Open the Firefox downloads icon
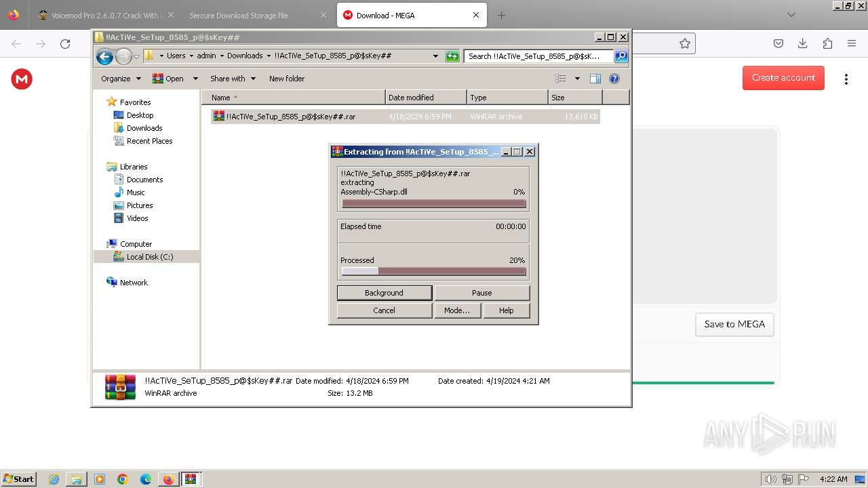The height and width of the screenshot is (488, 868). [803, 43]
